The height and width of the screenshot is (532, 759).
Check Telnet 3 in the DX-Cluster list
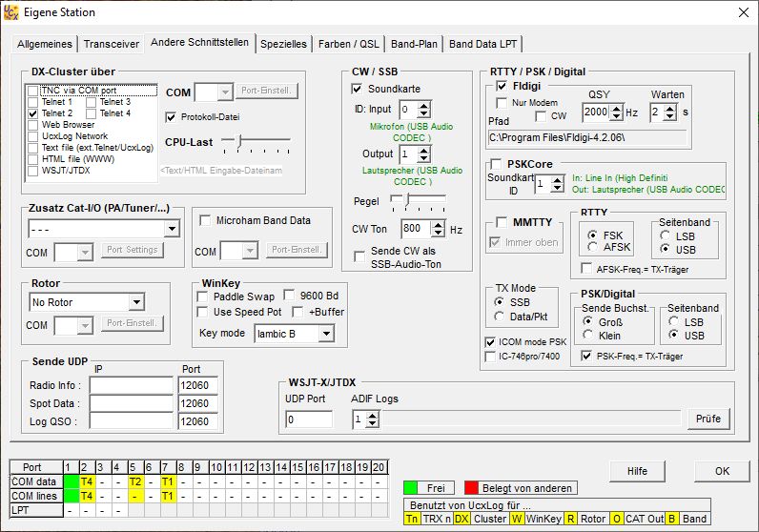click(92, 102)
